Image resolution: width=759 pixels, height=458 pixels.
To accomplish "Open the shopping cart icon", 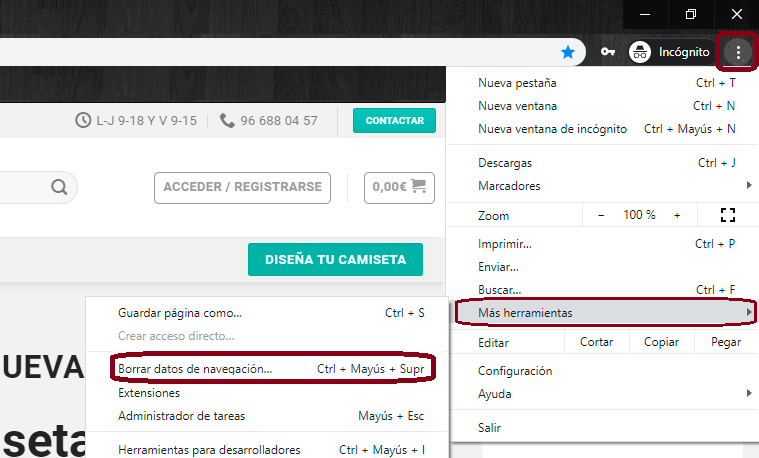I will (418, 186).
